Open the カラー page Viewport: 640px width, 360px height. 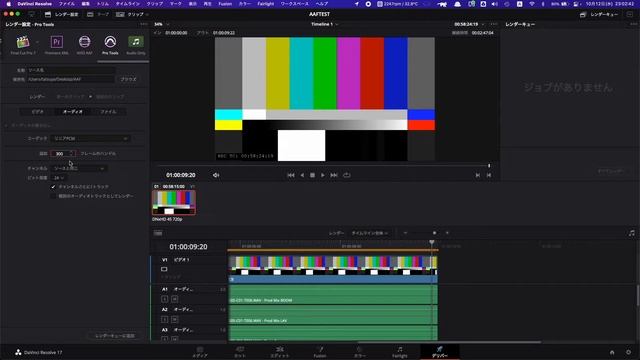click(x=359, y=352)
